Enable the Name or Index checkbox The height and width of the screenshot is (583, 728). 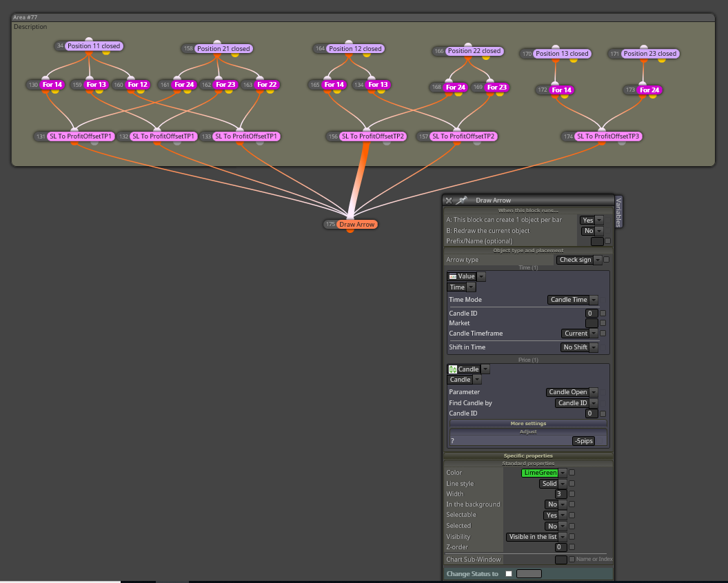pyautogui.click(x=572, y=560)
